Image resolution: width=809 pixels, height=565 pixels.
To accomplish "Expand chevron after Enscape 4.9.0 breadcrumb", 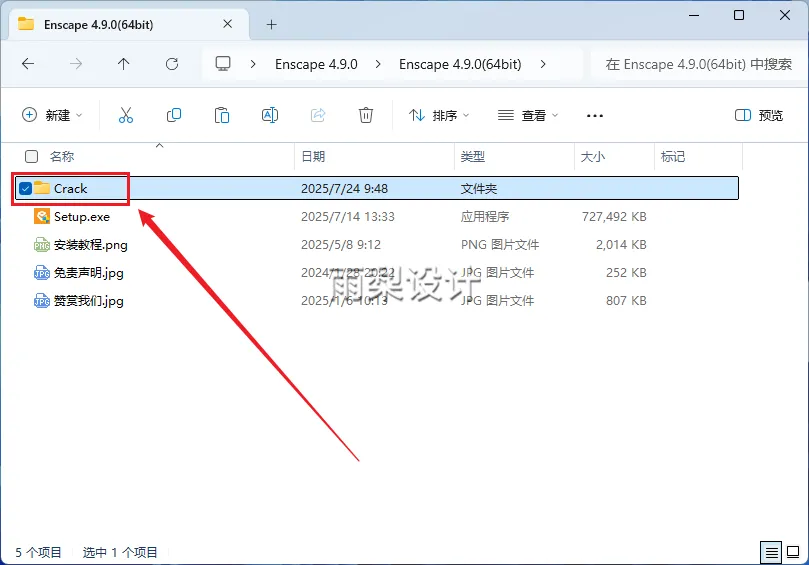I will click(378, 64).
